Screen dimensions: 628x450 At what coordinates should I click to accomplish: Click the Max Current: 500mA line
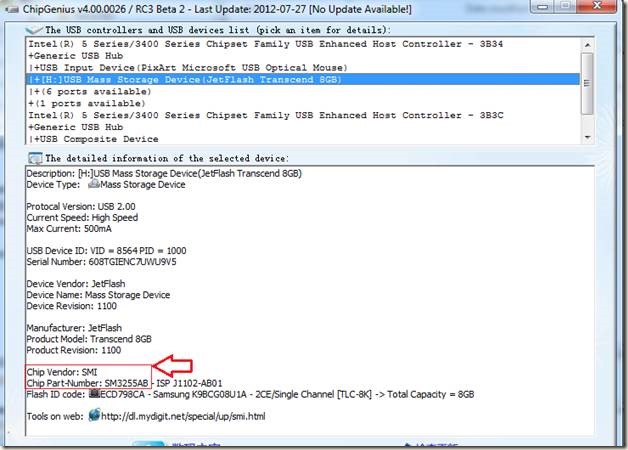(69, 229)
